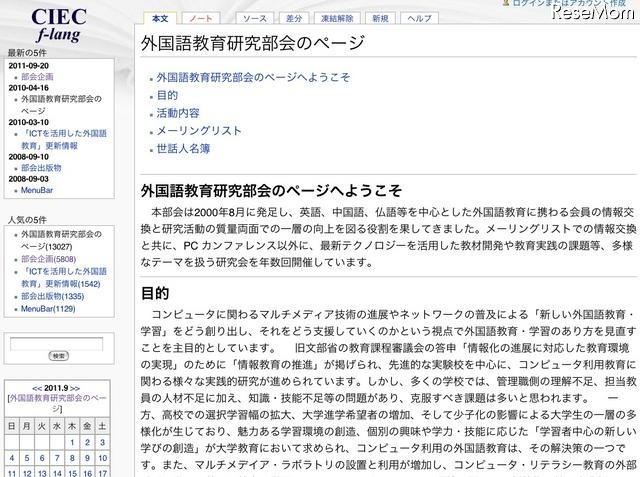
Task: Click the login icon beside ログイン link
Action: [506, 3]
